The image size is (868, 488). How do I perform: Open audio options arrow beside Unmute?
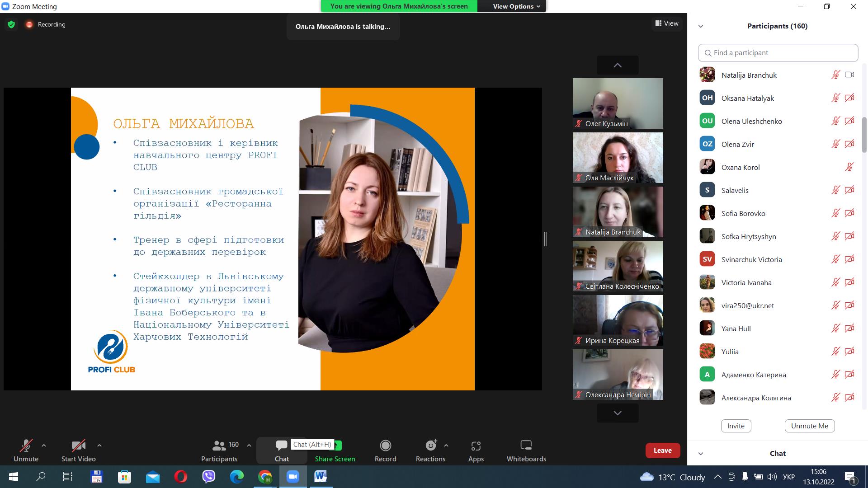point(44,446)
